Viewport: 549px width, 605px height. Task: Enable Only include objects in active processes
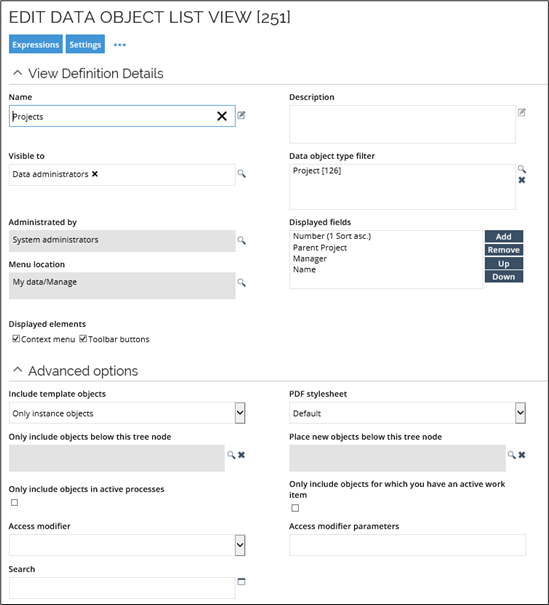tap(15, 502)
